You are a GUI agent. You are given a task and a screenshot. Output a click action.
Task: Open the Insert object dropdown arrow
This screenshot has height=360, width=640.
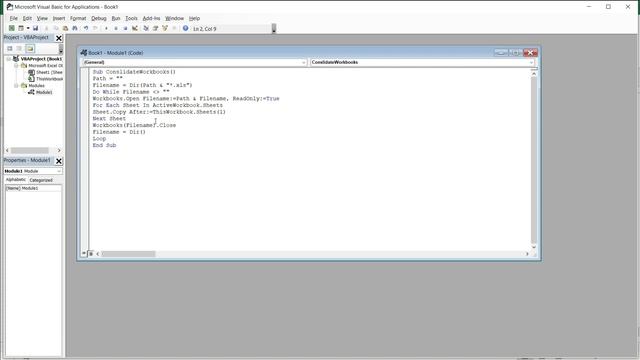point(28,28)
